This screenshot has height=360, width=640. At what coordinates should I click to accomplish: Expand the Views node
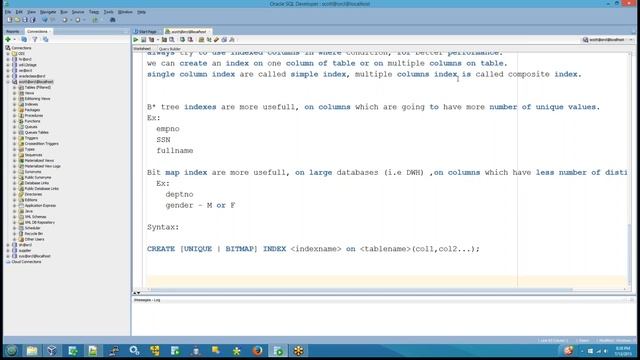pos(15,93)
